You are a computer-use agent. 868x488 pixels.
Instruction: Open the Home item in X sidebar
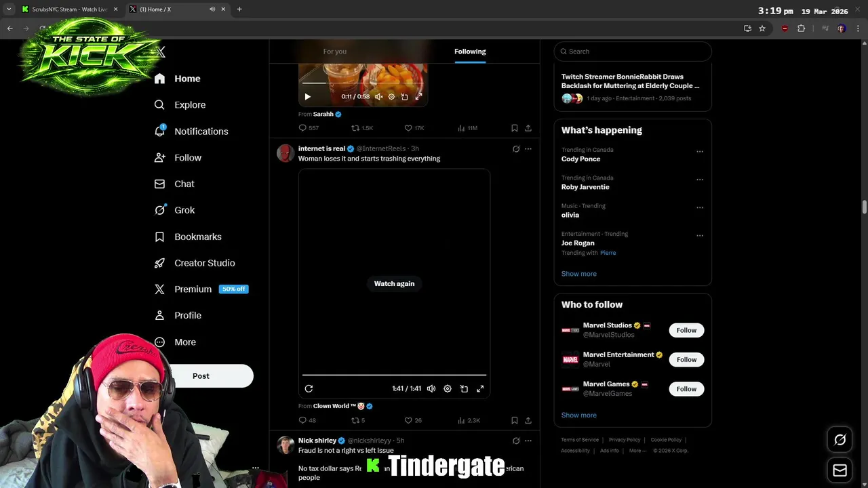(177, 79)
